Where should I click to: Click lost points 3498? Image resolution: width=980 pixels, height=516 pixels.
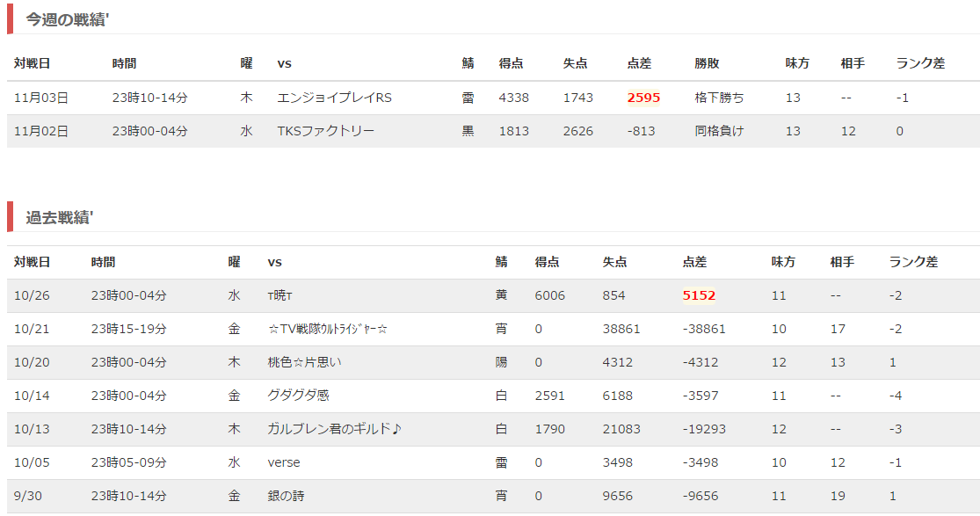click(618, 462)
